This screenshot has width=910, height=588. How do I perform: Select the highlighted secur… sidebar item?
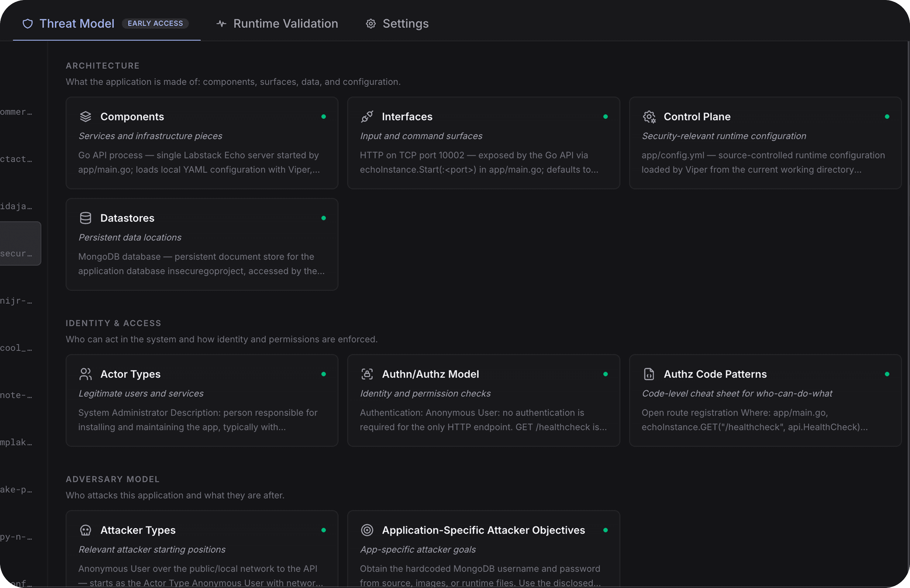click(x=20, y=243)
